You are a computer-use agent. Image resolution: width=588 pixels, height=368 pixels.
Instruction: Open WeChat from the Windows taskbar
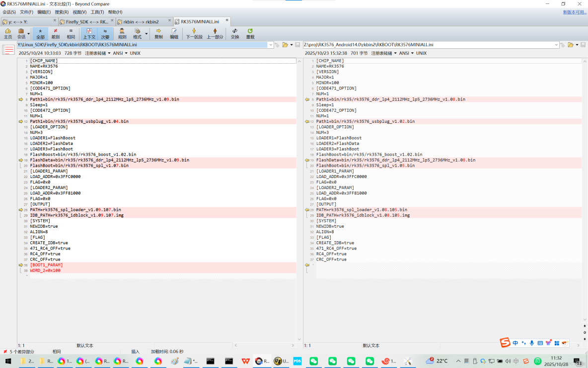(x=313, y=361)
